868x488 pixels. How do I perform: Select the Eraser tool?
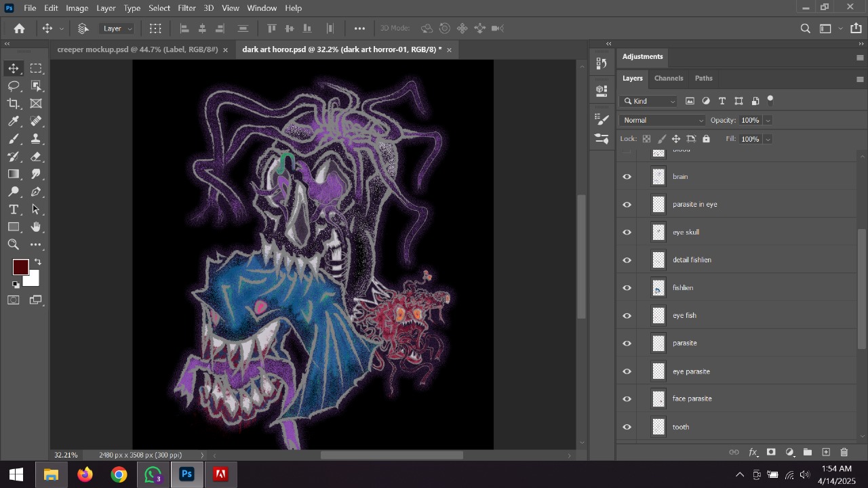[x=36, y=157]
